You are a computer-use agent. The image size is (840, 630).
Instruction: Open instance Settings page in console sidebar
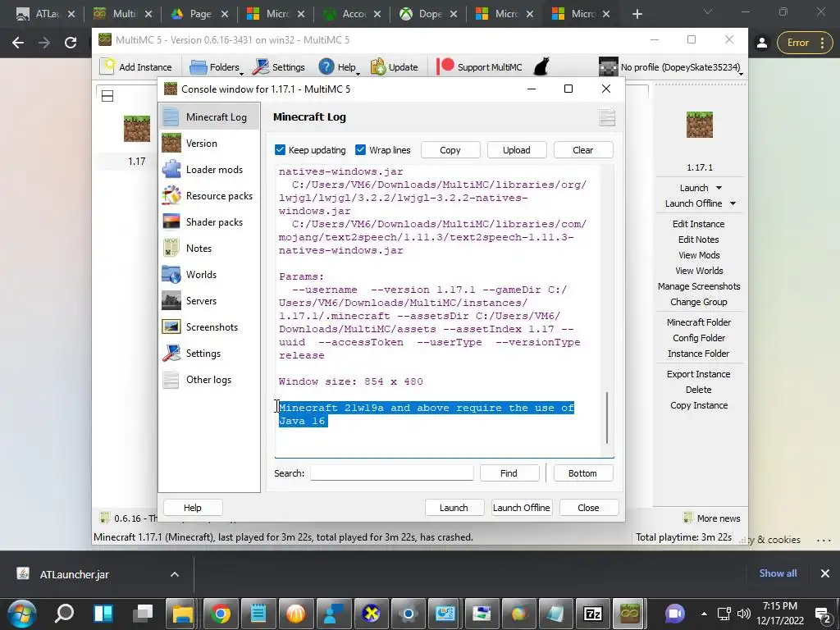tap(209, 353)
